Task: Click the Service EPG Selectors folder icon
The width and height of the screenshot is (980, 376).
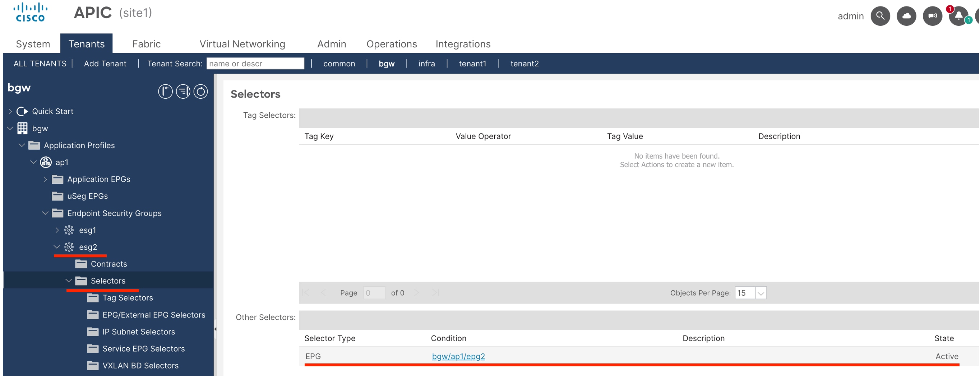Action: coord(93,349)
